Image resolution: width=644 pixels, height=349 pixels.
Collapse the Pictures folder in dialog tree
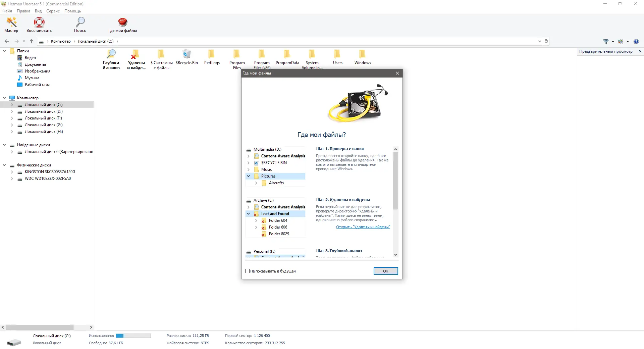point(249,176)
